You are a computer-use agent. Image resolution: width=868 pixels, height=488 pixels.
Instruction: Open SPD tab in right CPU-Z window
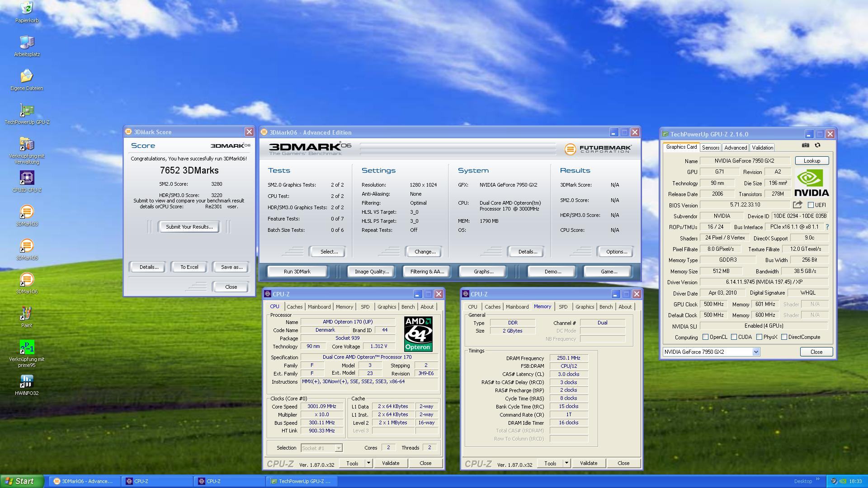tap(563, 307)
